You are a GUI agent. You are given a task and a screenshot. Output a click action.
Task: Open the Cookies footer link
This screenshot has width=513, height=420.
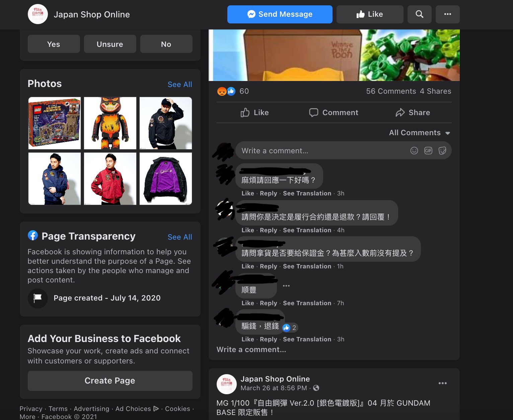[x=177, y=409]
